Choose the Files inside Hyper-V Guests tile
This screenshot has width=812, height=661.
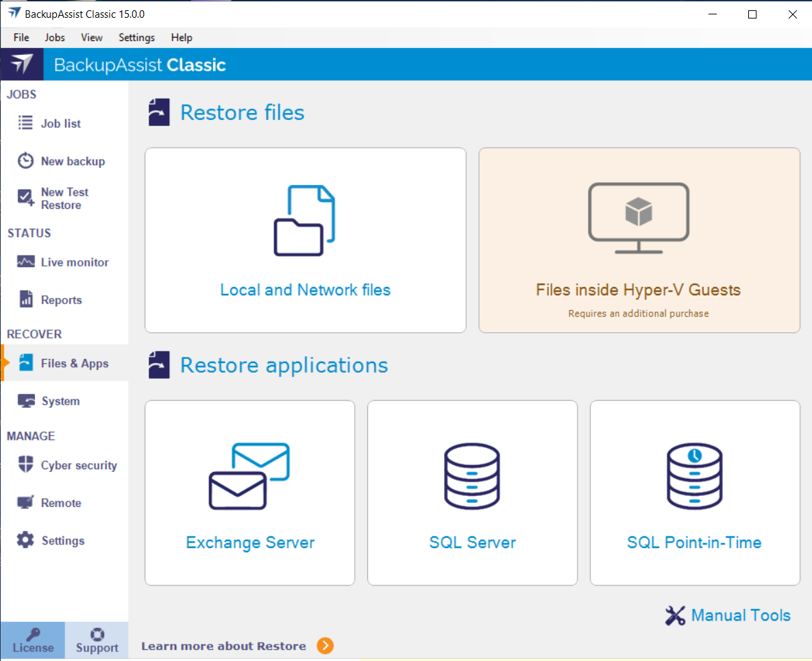tap(639, 240)
